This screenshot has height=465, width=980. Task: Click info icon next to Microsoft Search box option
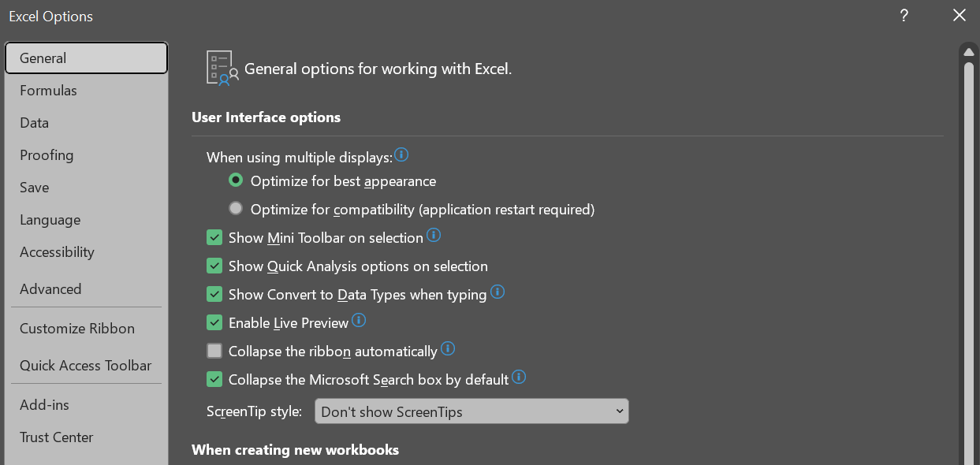(x=519, y=377)
